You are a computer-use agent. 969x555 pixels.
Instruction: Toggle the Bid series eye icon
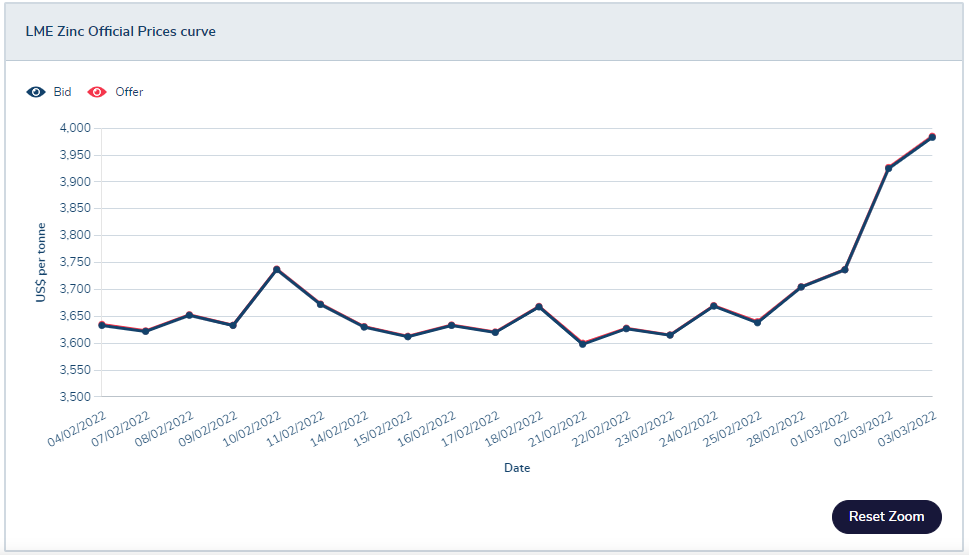coord(36,92)
